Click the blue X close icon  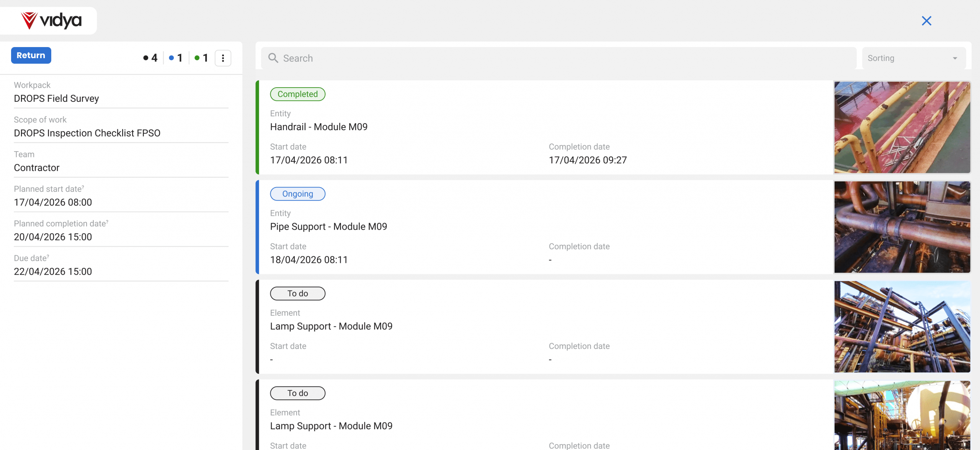[x=926, y=21]
